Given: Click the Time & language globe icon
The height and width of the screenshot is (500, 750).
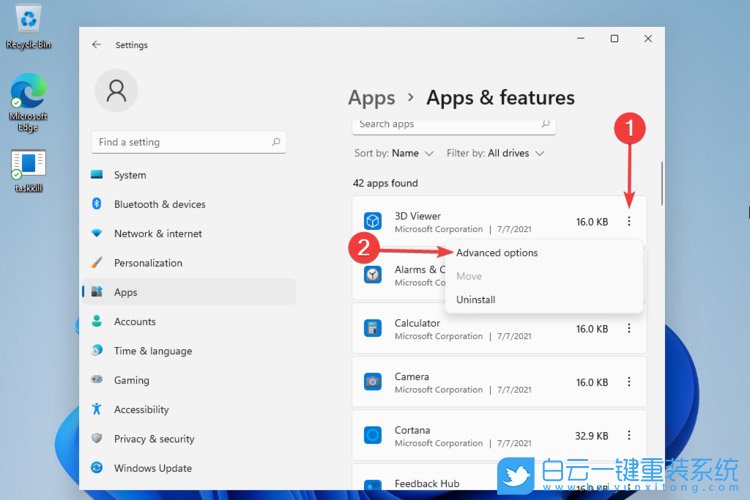Looking at the screenshot, I should (97, 350).
